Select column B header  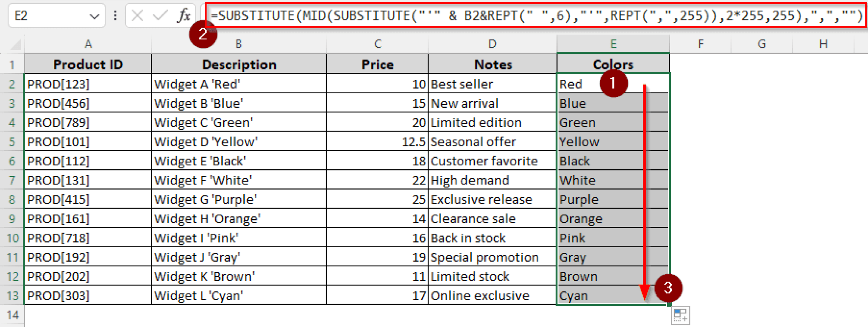(x=239, y=44)
